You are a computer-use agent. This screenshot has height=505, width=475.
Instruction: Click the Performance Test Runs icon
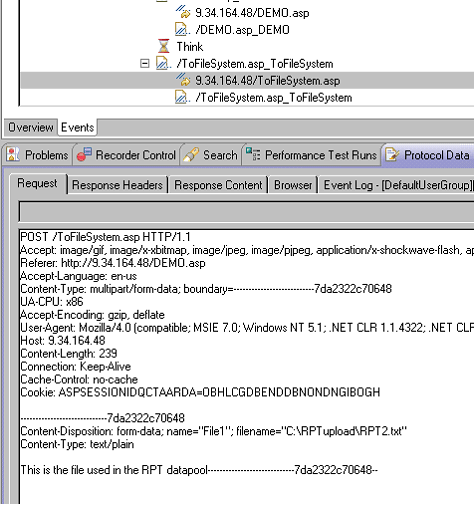coord(253,154)
